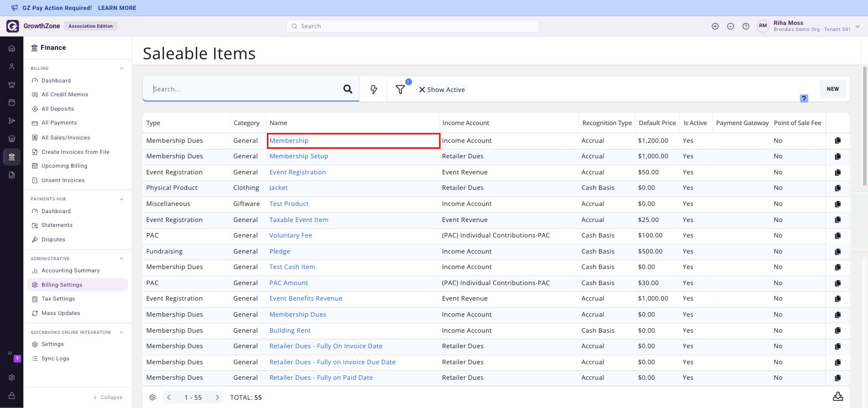The height and width of the screenshot is (408, 868).
Task: Click the search magnifier icon
Action: click(348, 89)
